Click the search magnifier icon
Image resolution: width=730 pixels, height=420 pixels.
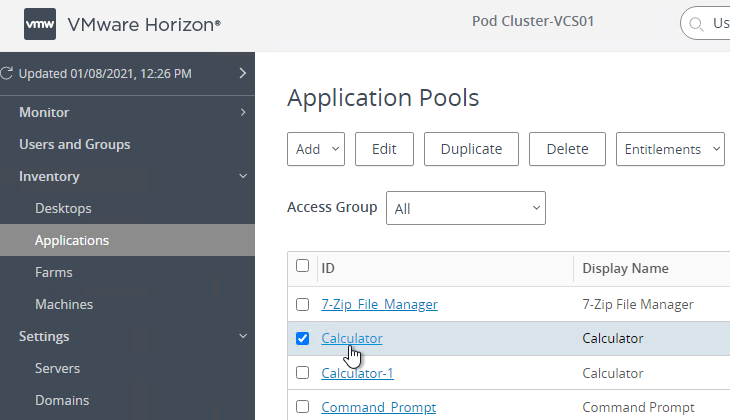click(696, 24)
